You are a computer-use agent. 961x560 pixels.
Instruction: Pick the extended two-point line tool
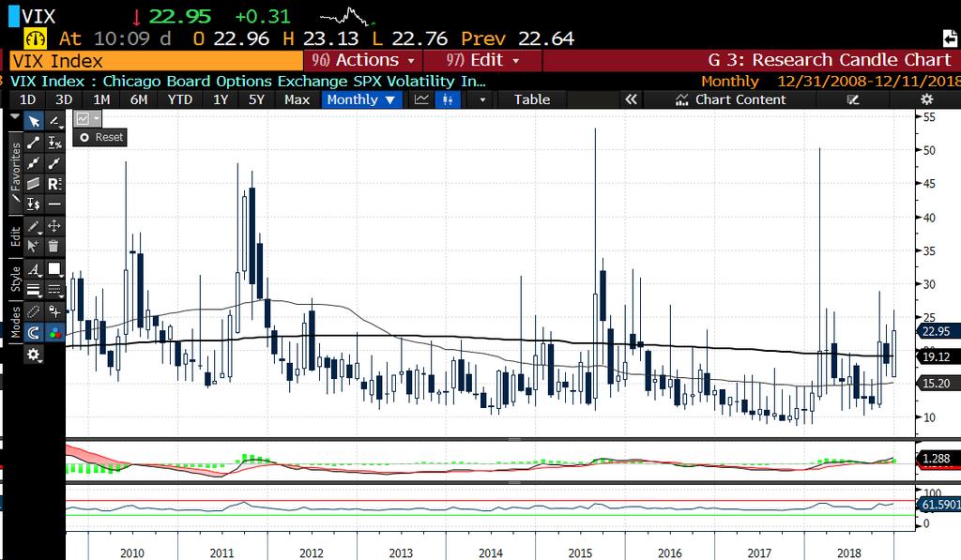tap(54, 163)
